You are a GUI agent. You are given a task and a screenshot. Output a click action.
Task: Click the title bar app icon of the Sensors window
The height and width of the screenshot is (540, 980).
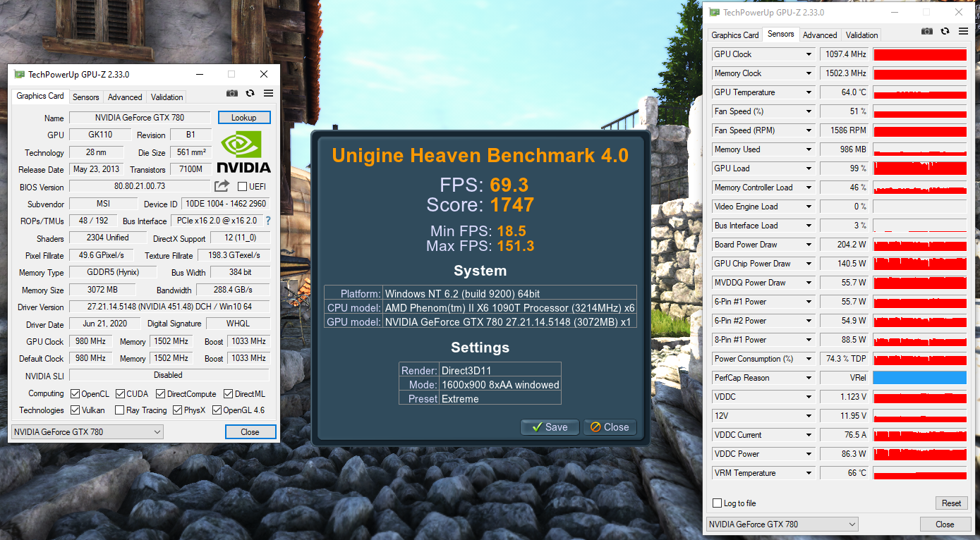(x=714, y=12)
